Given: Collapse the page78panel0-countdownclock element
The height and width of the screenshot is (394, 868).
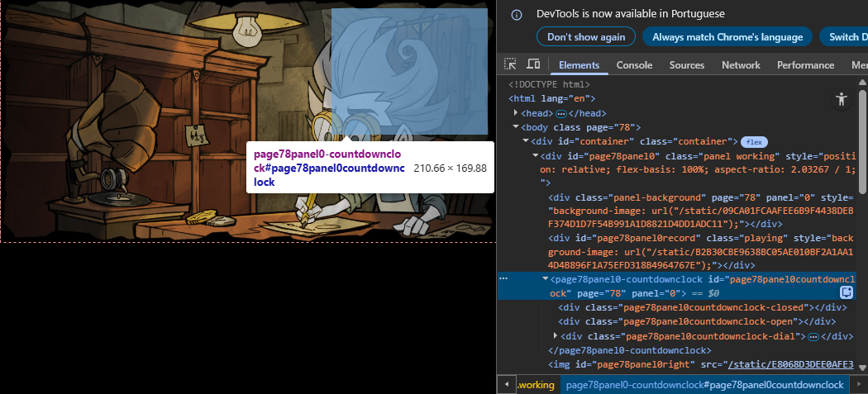Looking at the screenshot, I should pos(546,280).
